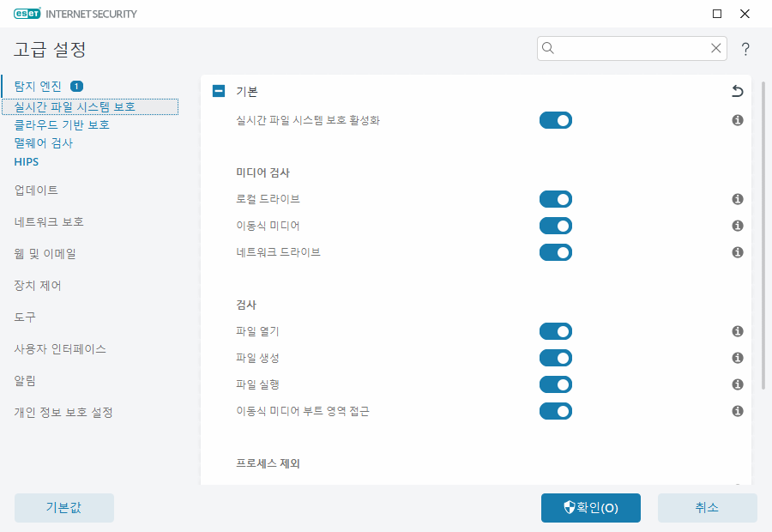
Task: Collapse the 기본 section
Action: pyautogui.click(x=218, y=90)
